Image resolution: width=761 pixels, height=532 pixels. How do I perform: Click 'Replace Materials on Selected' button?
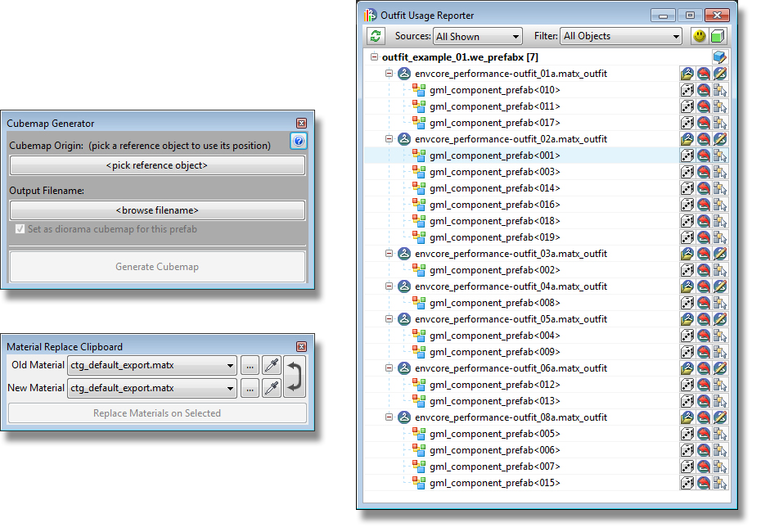click(157, 413)
